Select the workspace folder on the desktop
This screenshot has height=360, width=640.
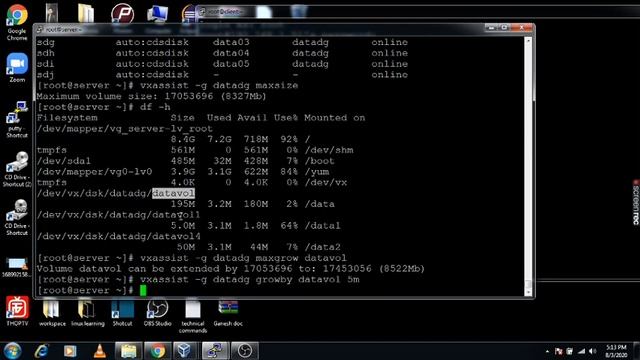point(52,313)
